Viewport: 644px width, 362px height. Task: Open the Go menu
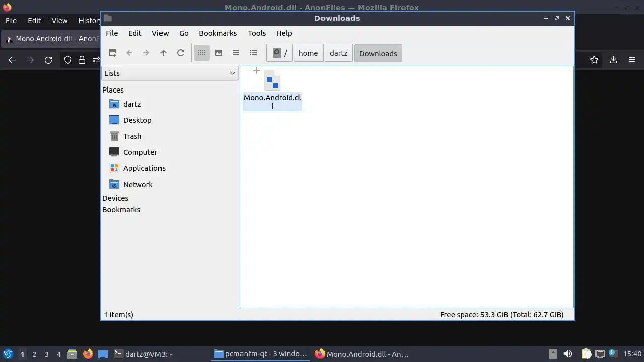(184, 33)
